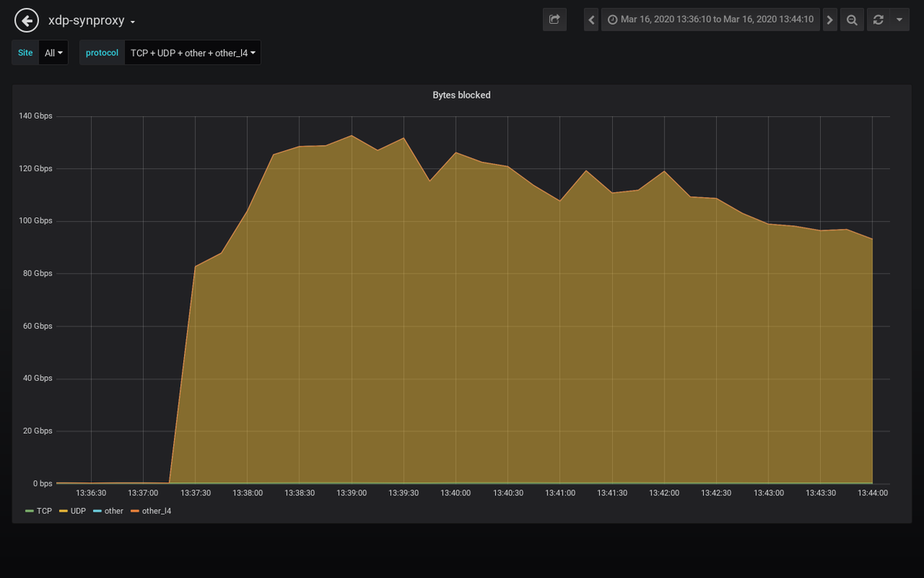Click the 120 Gbps y-axis label
This screenshot has width=924, height=578.
35,168
